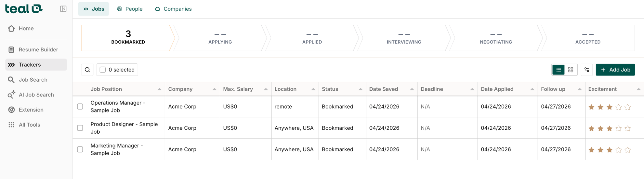
Task: Check the Product Designer job checkbox
Action: tap(80, 128)
